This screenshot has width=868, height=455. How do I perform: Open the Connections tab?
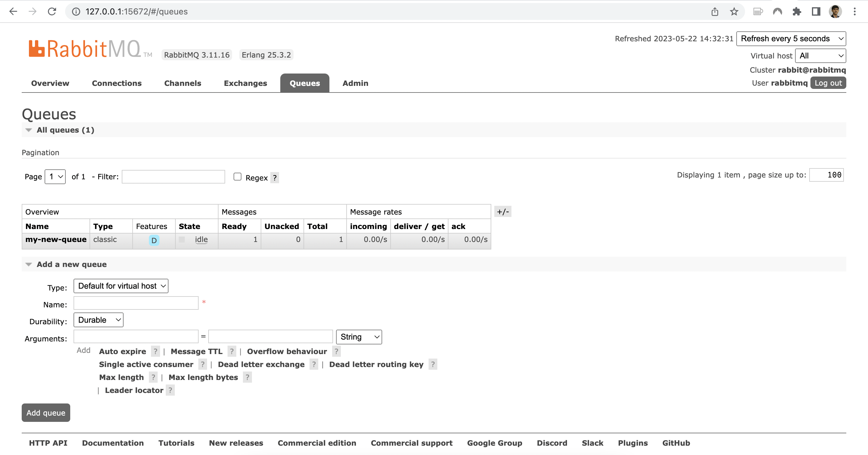(117, 83)
